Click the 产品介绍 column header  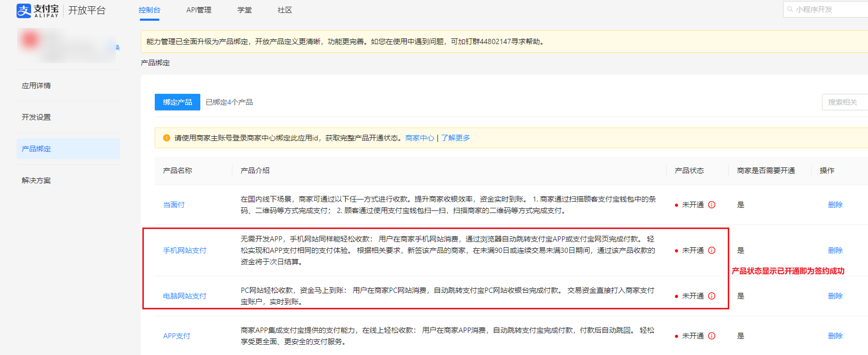pos(255,171)
